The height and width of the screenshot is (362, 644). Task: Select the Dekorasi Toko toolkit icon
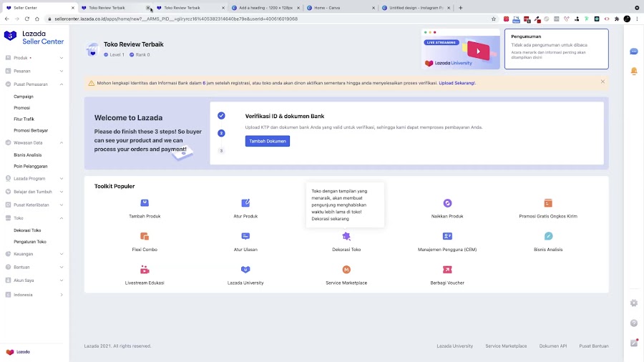(346, 236)
